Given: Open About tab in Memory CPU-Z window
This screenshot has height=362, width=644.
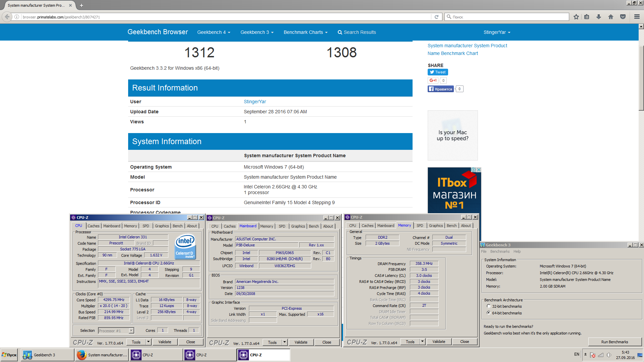Looking at the screenshot, I should 466,226.
